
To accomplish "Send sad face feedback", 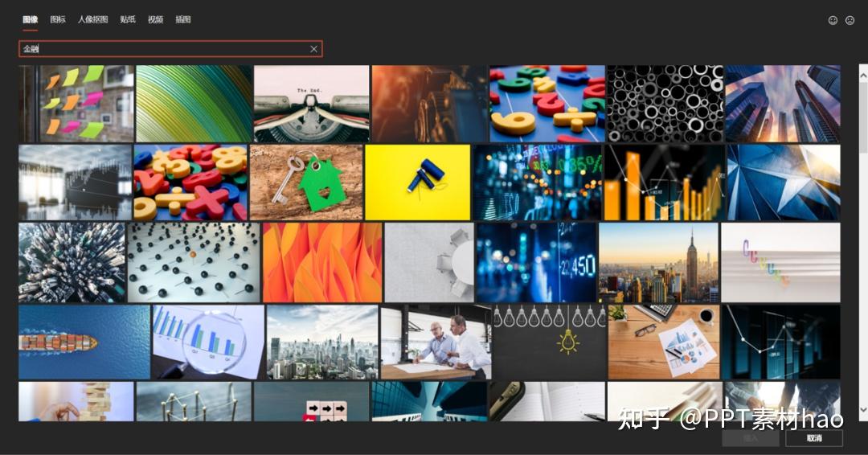I will click(x=850, y=20).
